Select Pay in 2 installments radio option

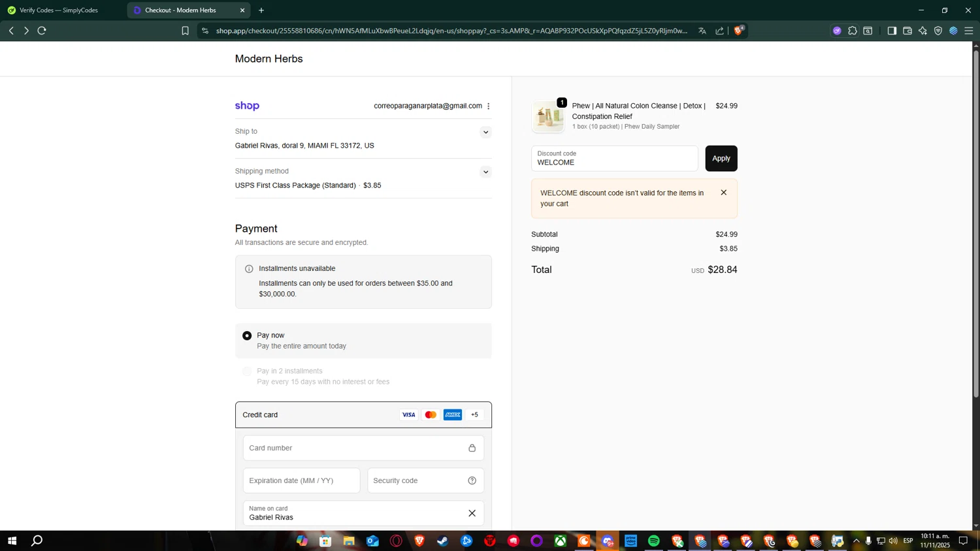[x=247, y=371]
